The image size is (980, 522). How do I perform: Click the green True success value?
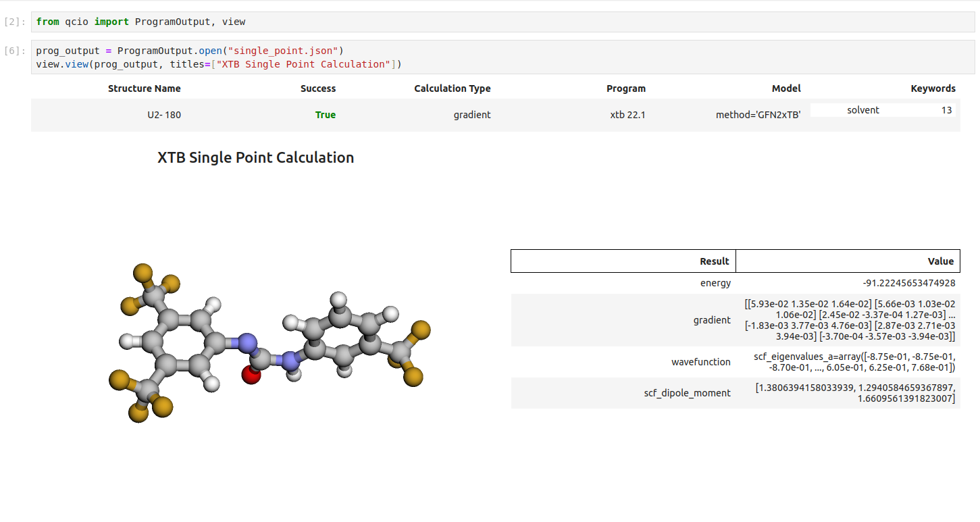click(x=325, y=115)
